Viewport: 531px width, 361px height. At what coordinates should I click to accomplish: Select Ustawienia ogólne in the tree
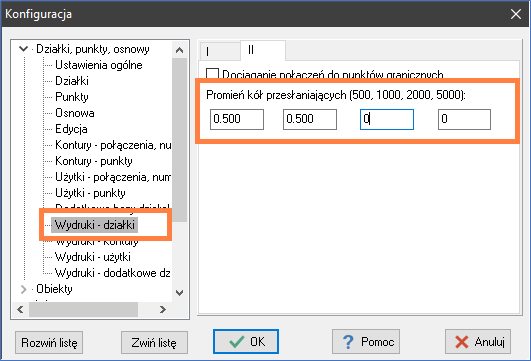pos(99,65)
